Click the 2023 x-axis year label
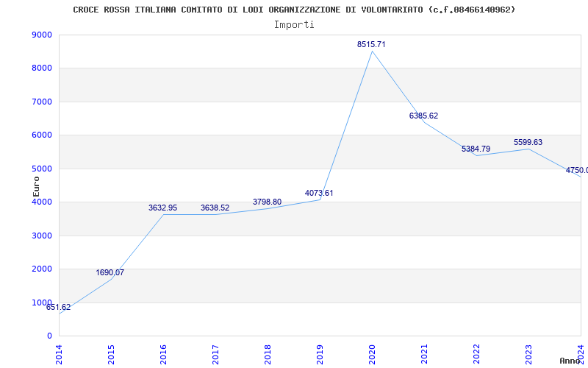This screenshot has width=588, height=368. (528, 355)
